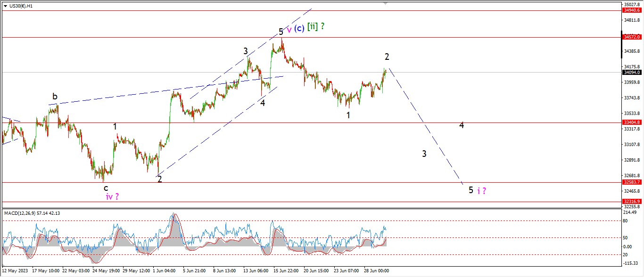Select the red 32316.9 price level label
The image size is (644, 277).
coord(631,202)
